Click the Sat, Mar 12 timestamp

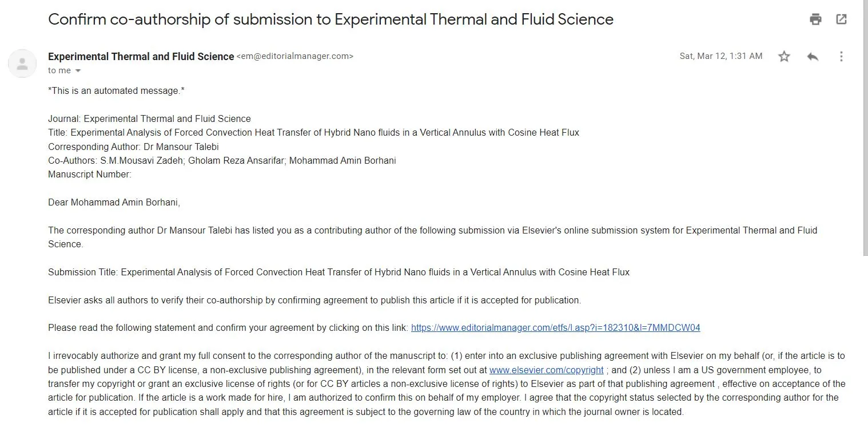pos(720,56)
